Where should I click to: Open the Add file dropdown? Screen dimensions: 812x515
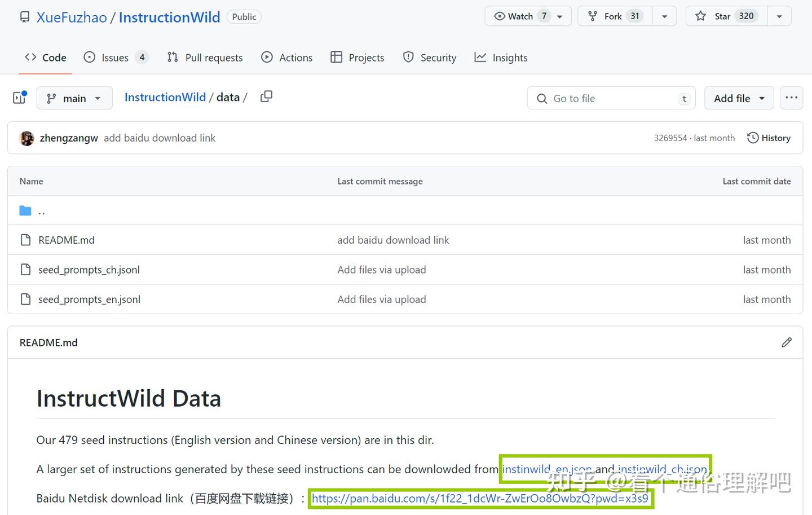click(739, 98)
